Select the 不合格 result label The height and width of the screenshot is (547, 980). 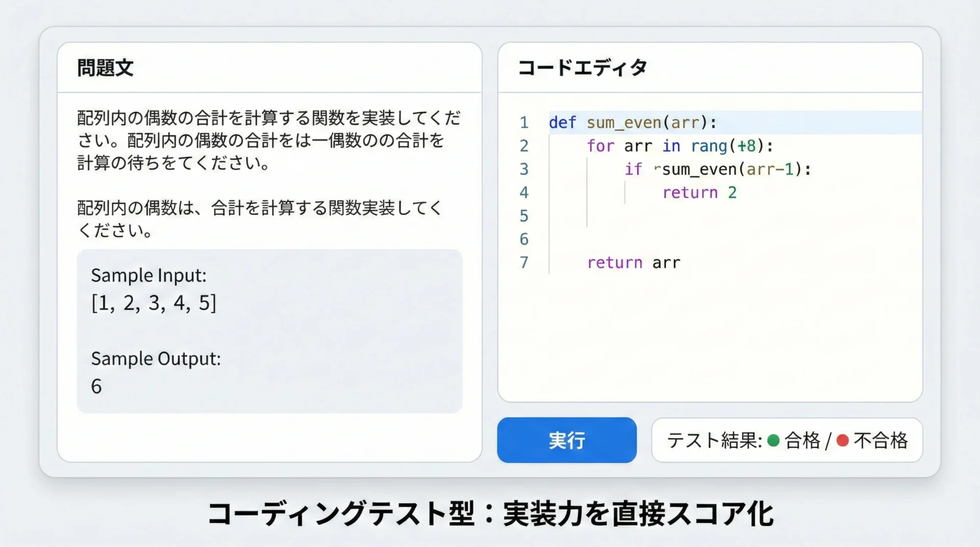tap(881, 440)
